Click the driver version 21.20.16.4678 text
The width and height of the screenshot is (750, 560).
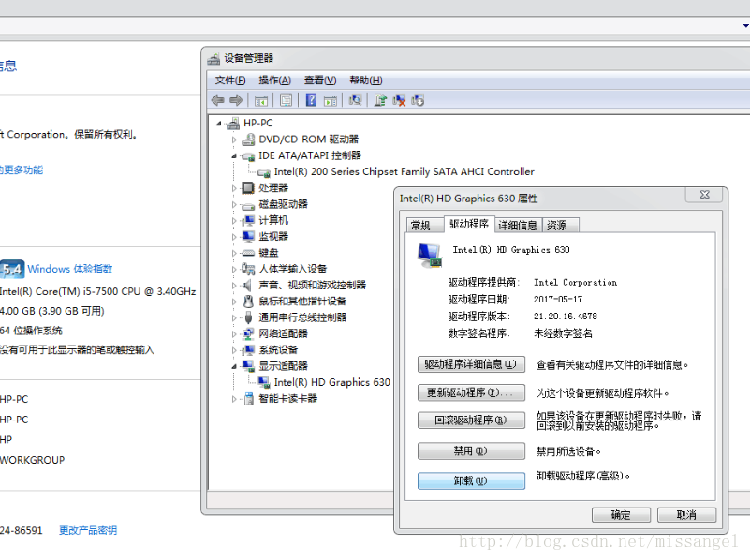[x=566, y=317]
